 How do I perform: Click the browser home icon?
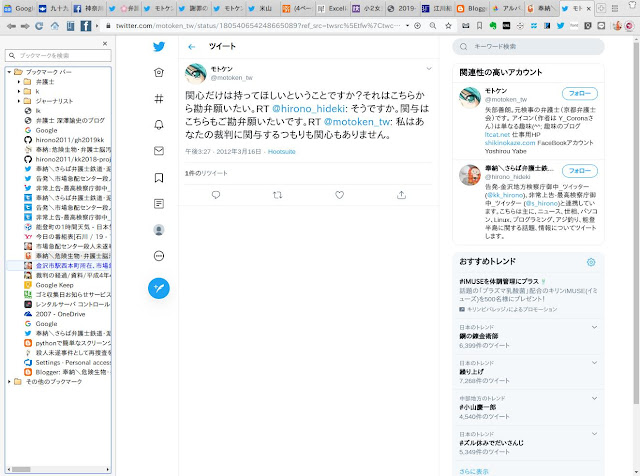click(x=54, y=26)
